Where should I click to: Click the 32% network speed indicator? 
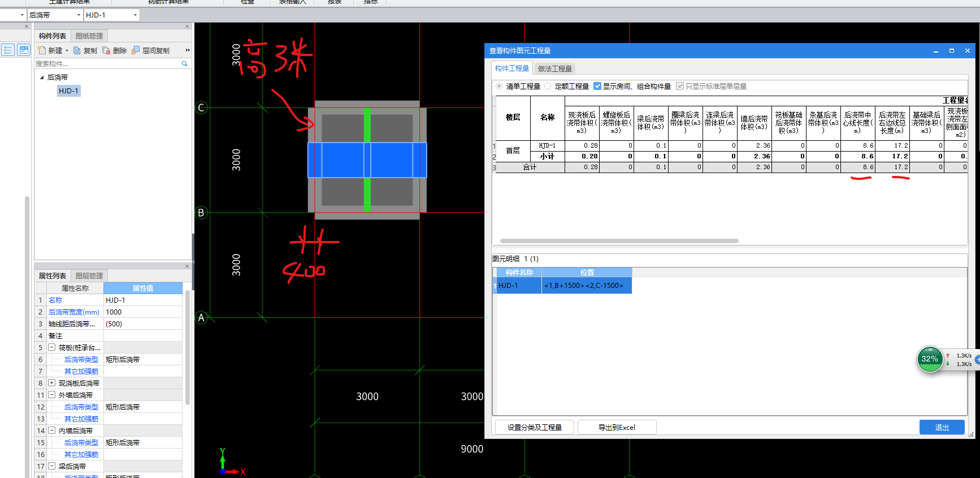pyautogui.click(x=930, y=359)
